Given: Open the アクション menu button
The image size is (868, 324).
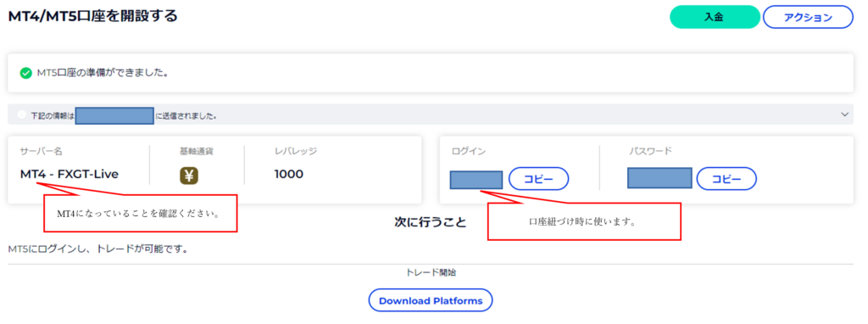Looking at the screenshot, I should coord(808,17).
